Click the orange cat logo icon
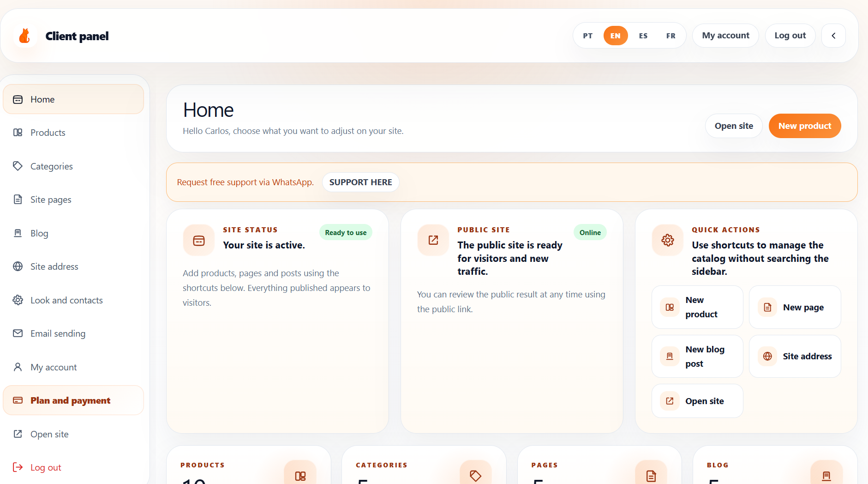The height and width of the screenshot is (484, 868). [x=24, y=36]
